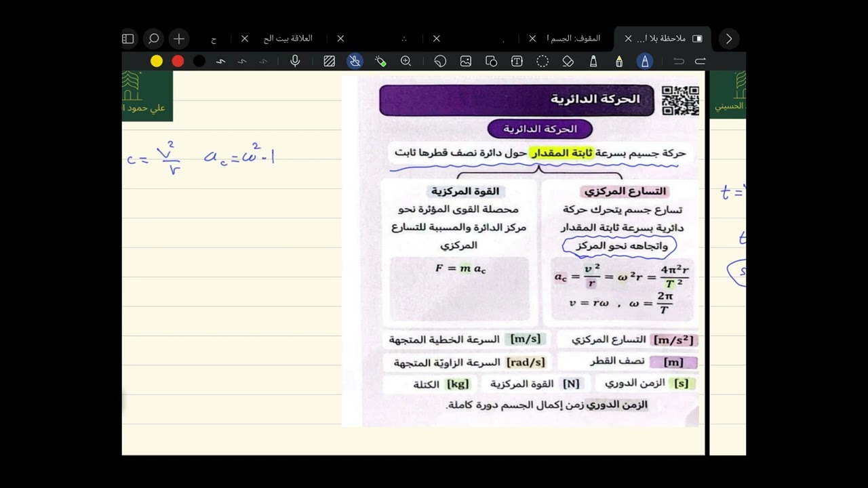Click the highlighted 'ثابتة المقدار' phrase
868x488 pixels.
click(561, 153)
